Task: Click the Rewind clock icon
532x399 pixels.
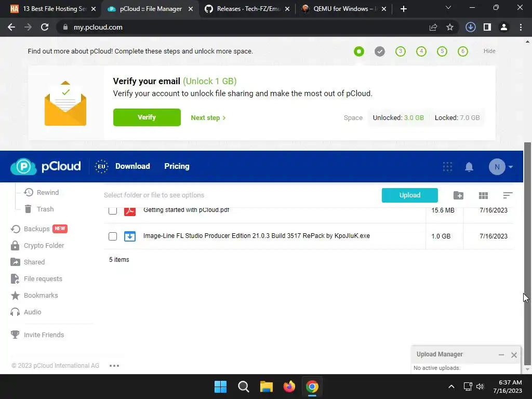Action: 29,192
